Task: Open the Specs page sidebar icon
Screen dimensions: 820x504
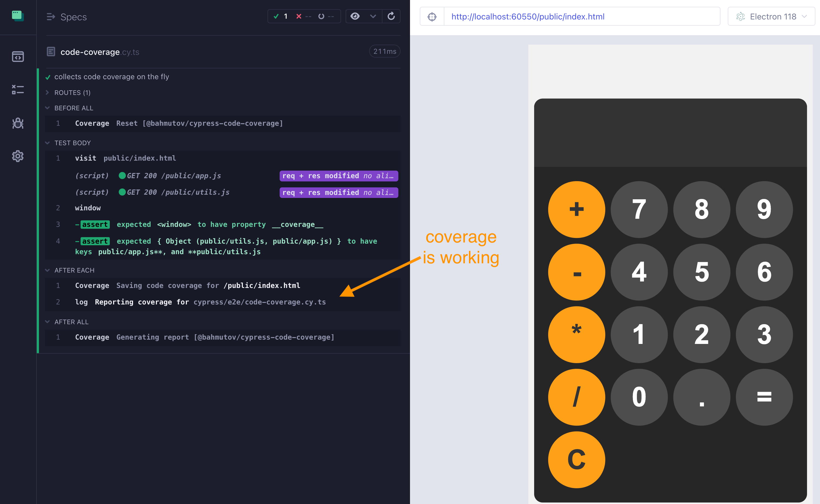Action: (x=18, y=57)
